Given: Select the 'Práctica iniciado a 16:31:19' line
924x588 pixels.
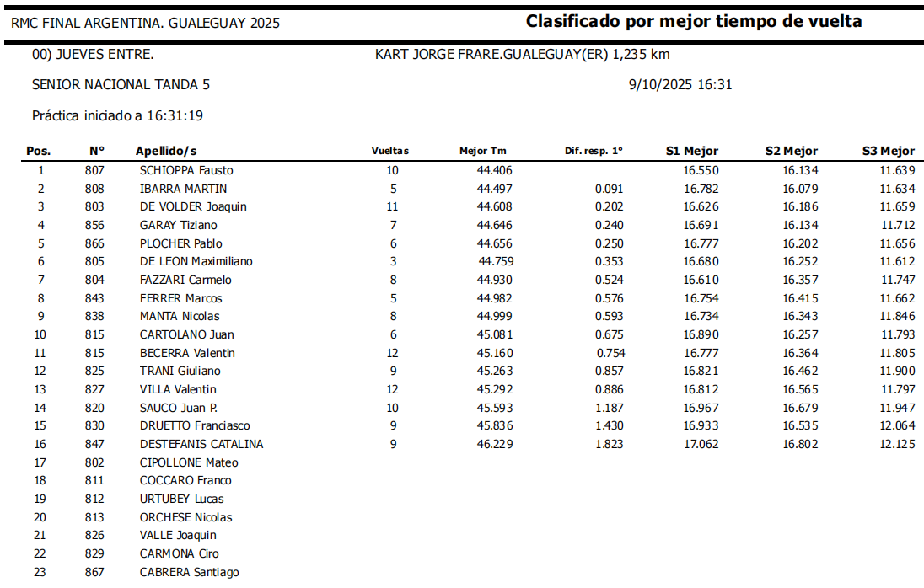Looking at the screenshot, I should click(x=117, y=115).
